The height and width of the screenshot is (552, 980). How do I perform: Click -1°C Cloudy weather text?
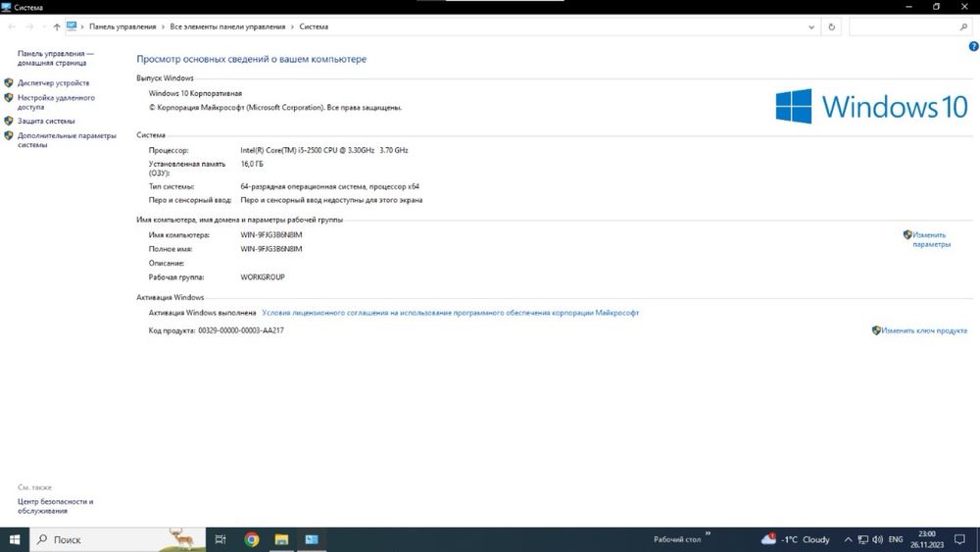pos(806,539)
